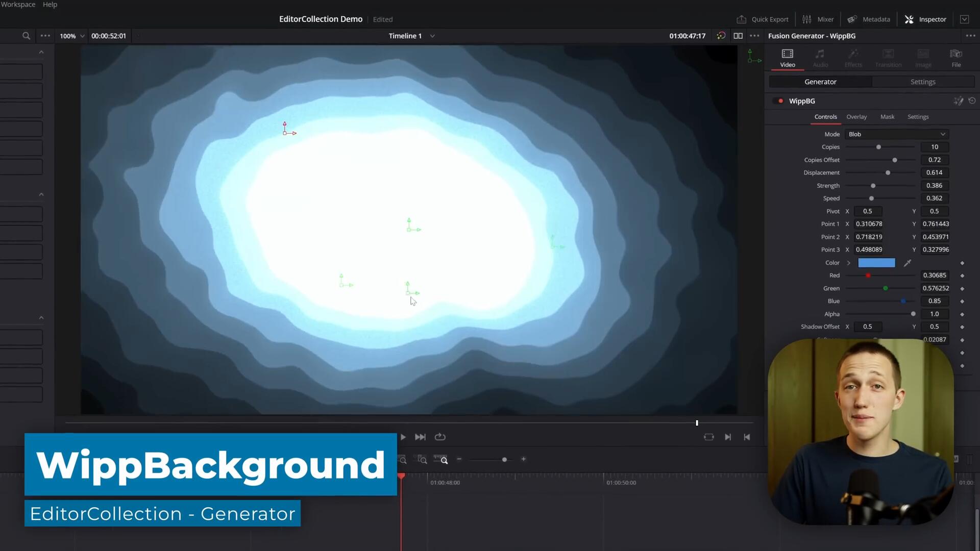Switch to the Audio tab
This screenshot has width=980, height=551.
point(820,58)
